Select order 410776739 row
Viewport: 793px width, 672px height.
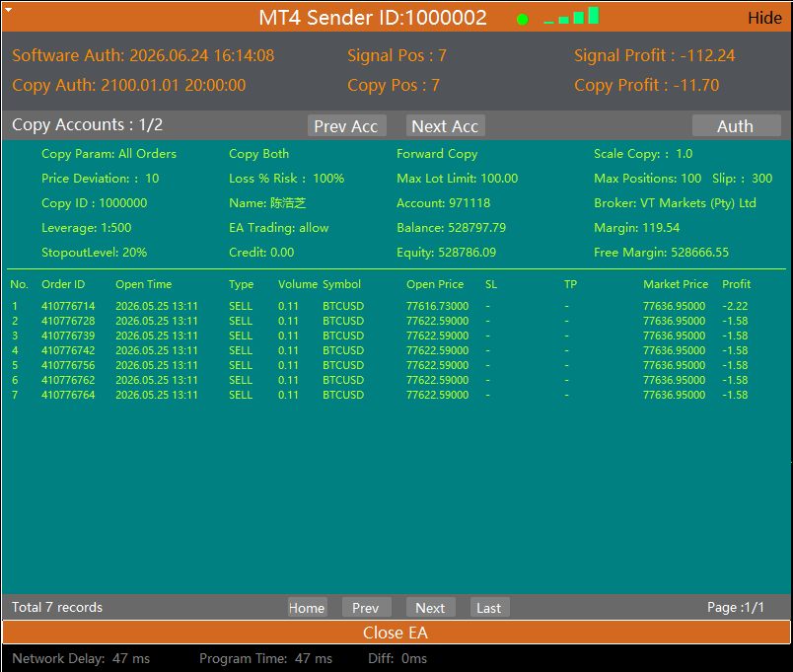380,336
